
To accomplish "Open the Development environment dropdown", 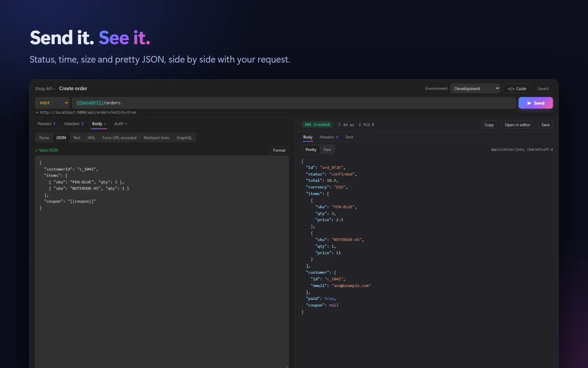I will click(475, 89).
